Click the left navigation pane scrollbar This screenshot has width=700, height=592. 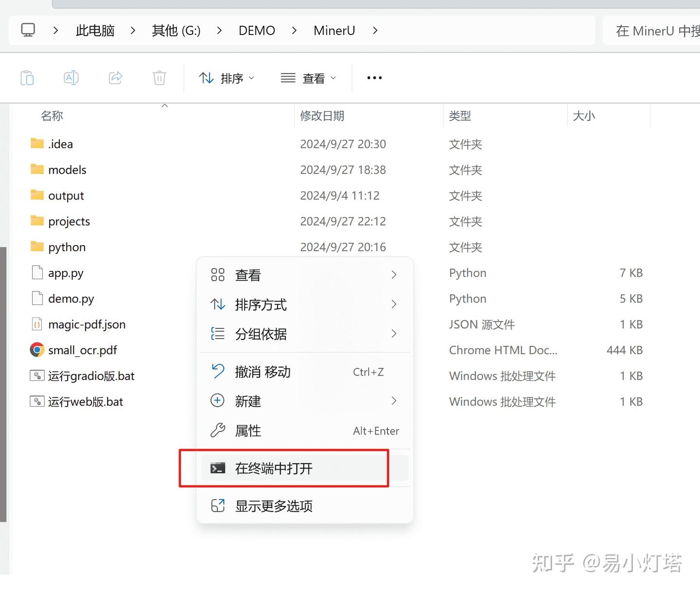tap(3, 384)
